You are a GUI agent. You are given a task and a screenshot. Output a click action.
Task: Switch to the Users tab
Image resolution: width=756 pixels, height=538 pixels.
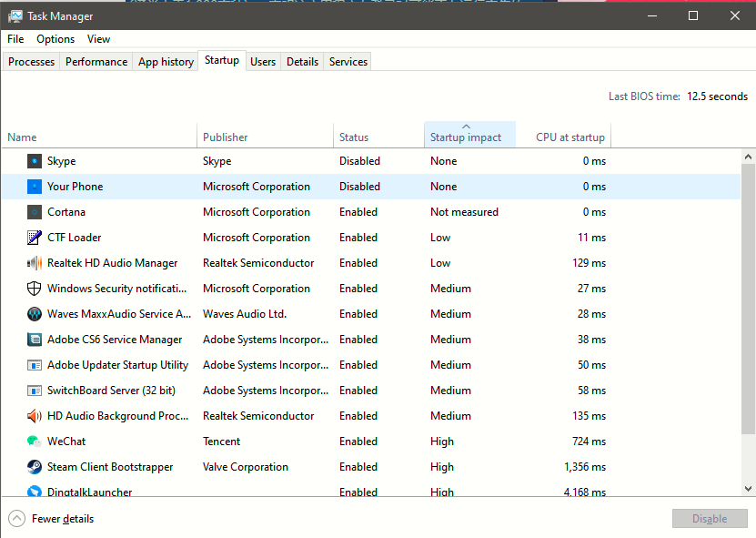(263, 62)
